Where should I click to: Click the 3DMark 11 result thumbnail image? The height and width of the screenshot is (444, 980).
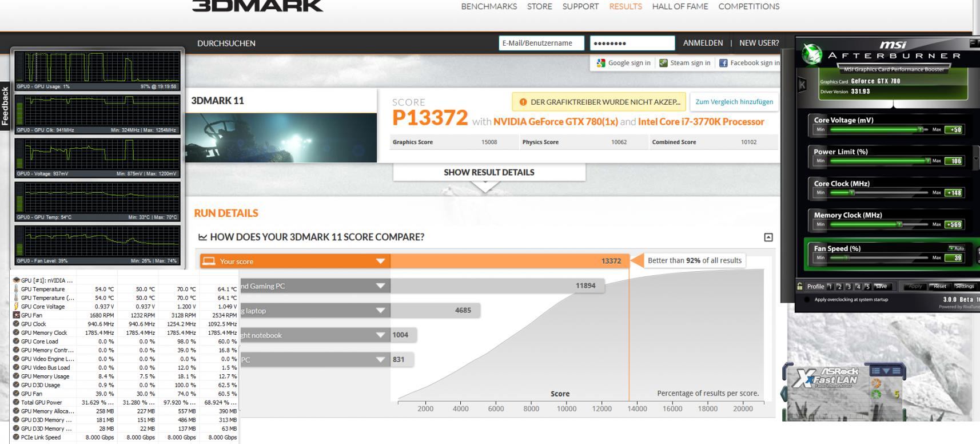click(x=281, y=138)
